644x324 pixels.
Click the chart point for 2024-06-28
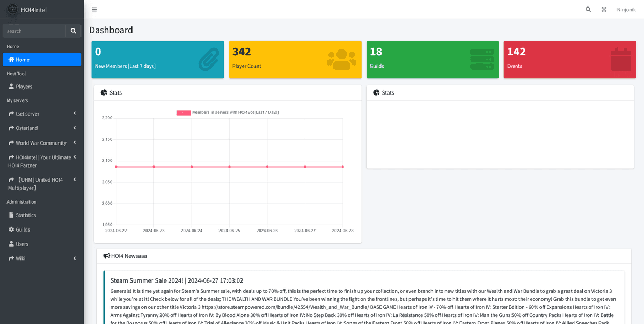pyautogui.click(x=343, y=167)
